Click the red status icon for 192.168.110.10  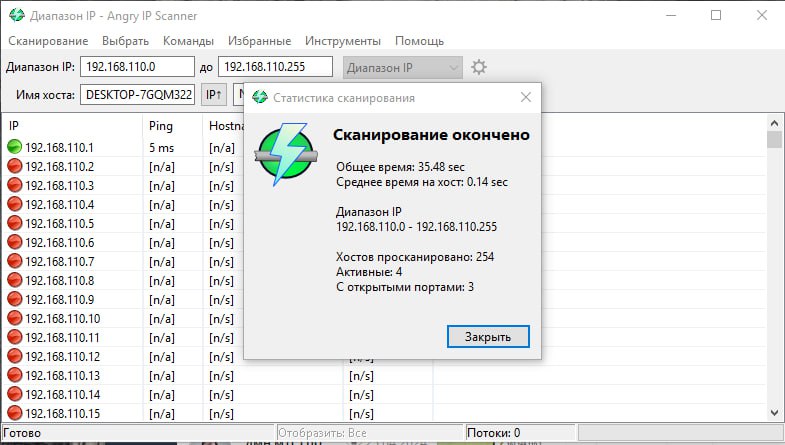pos(15,319)
